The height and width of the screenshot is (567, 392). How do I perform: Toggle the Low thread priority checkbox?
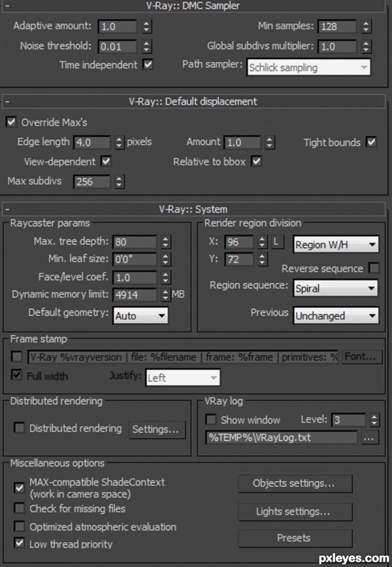[x=19, y=543]
